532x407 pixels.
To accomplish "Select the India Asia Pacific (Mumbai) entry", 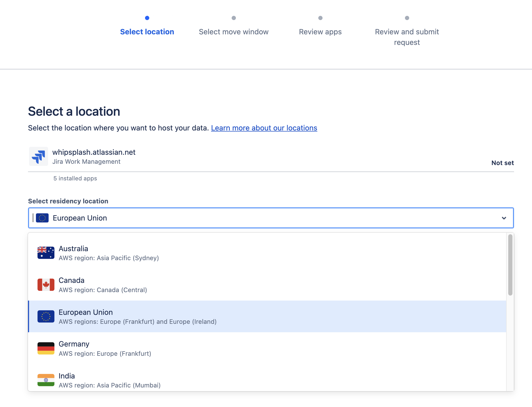I will pyautogui.click(x=109, y=380).
